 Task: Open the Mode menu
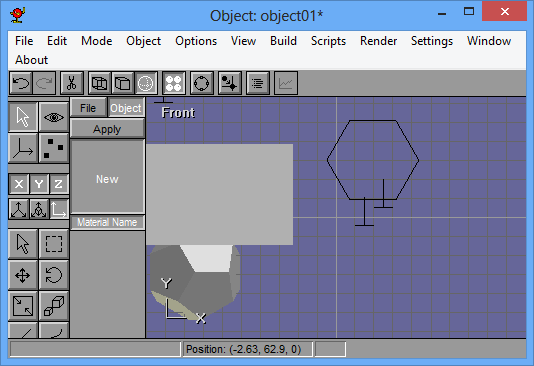point(97,41)
